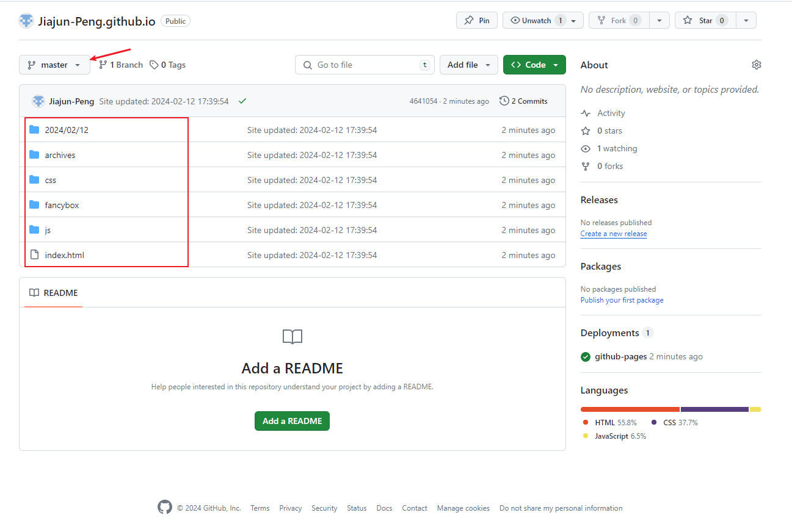Open the green Code dropdown

coord(534,65)
